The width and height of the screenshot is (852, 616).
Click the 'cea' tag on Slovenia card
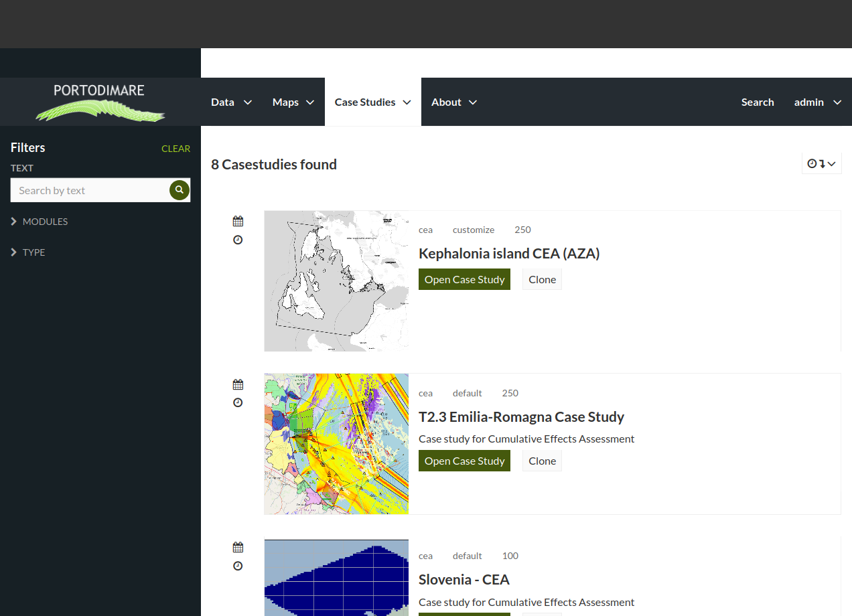pyautogui.click(x=425, y=556)
